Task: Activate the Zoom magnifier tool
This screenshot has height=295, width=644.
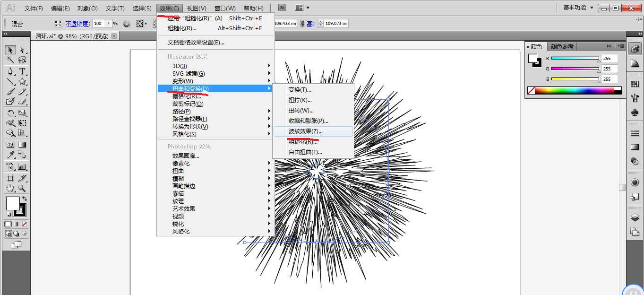Action: pos(22,188)
